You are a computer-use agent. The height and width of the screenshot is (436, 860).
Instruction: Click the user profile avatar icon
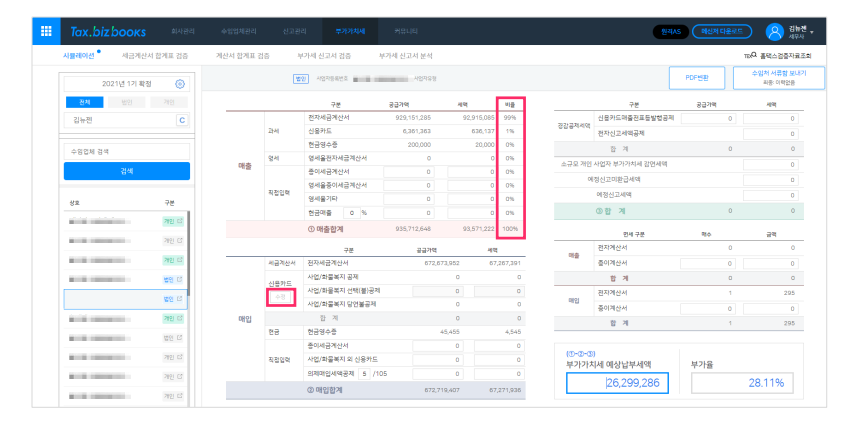pyautogui.click(x=774, y=31)
